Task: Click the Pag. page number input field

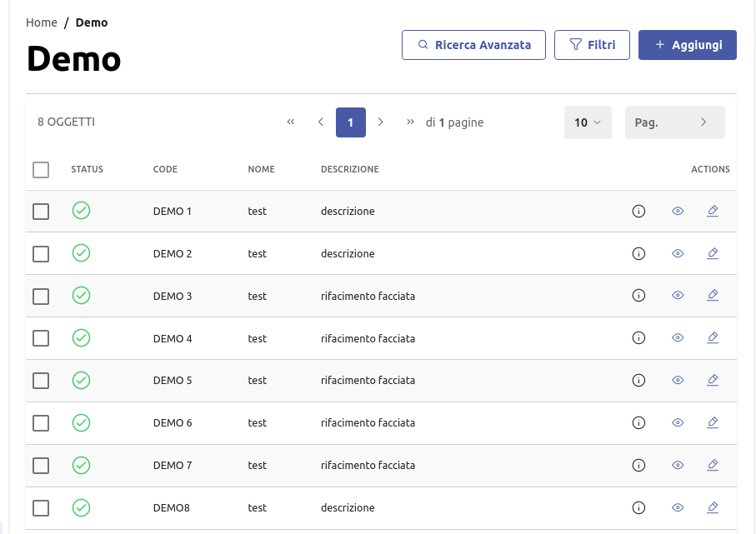Action: click(663, 122)
